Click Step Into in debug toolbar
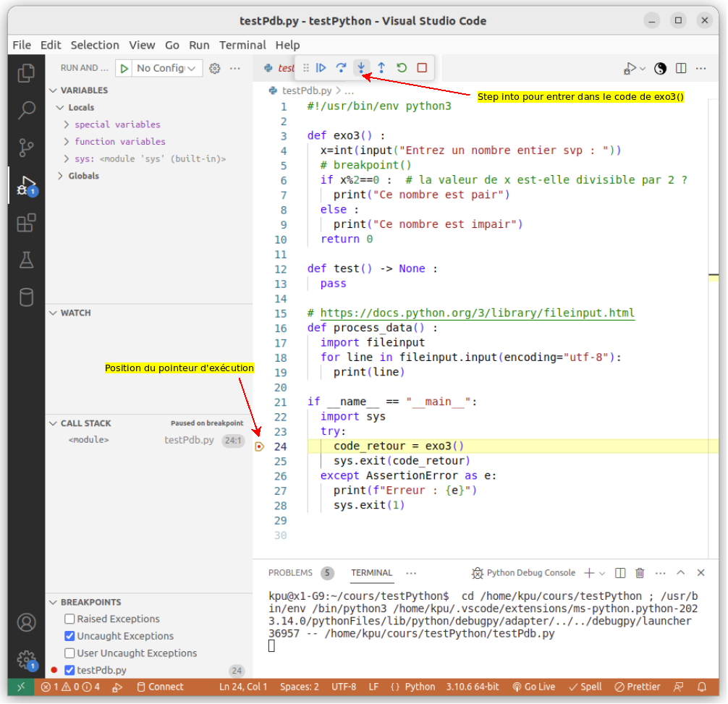The width and height of the screenshot is (728, 704). (361, 68)
